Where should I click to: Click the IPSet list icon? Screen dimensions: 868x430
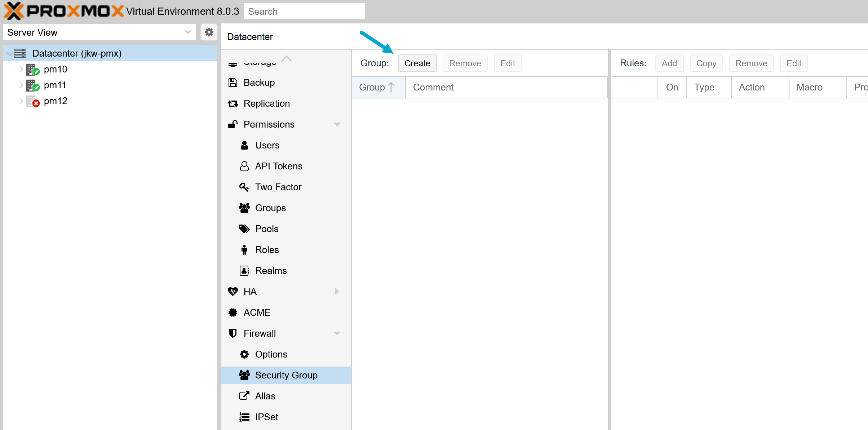(x=244, y=417)
